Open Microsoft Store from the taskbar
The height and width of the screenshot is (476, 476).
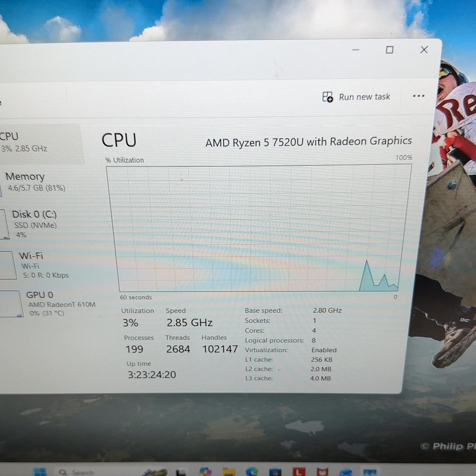275,472
